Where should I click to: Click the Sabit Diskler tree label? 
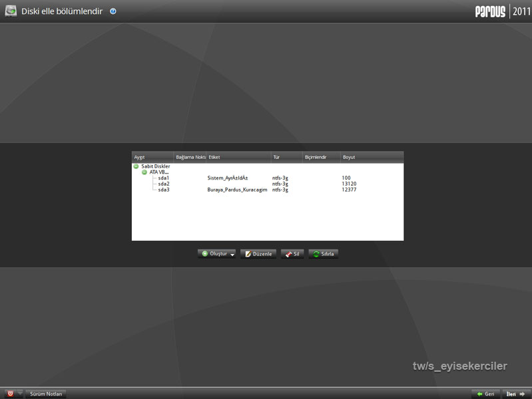pyautogui.click(x=156, y=166)
